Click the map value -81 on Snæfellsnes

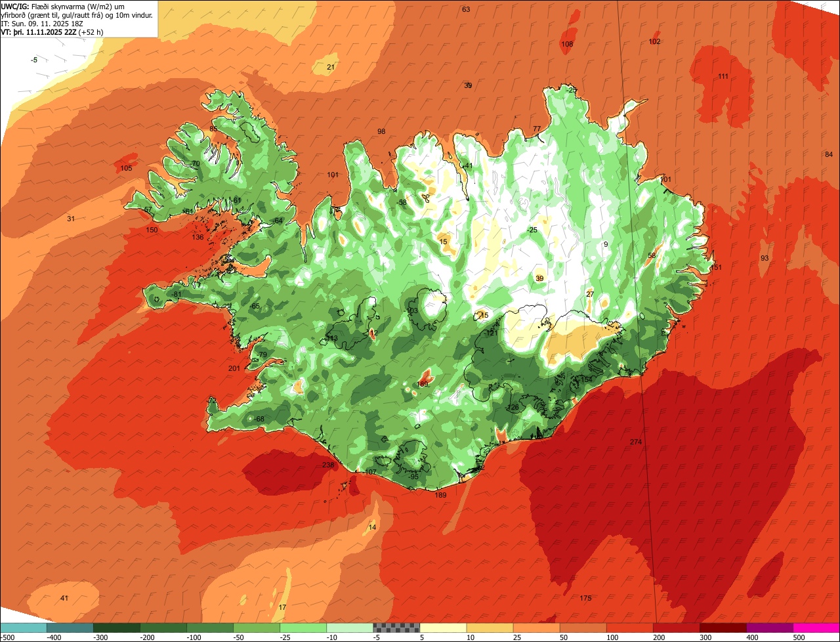click(177, 294)
